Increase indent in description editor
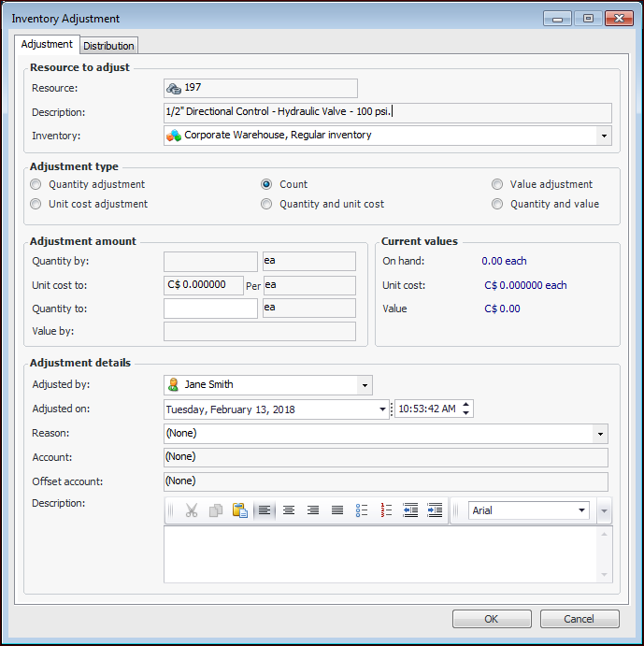The height and width of the screenshot is (646, 644). [x=435, y=510]
